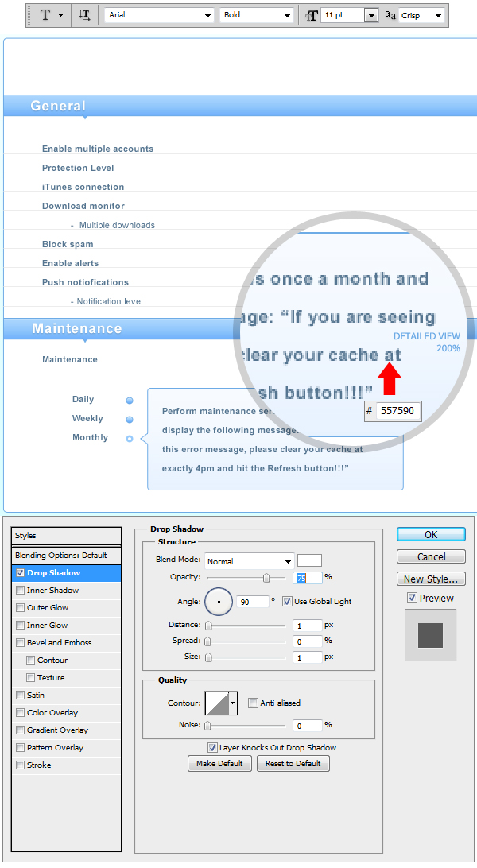
Task: Click the style preview thumbnail
Action: (430, 634)
